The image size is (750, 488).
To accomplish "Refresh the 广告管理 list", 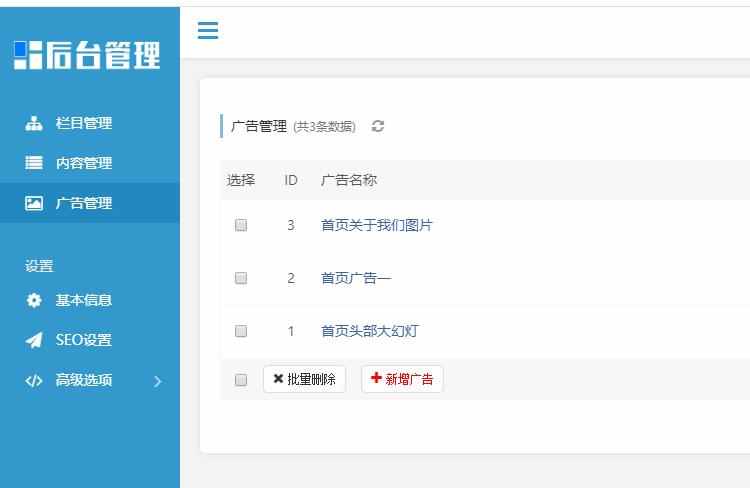I will point(378,126).
